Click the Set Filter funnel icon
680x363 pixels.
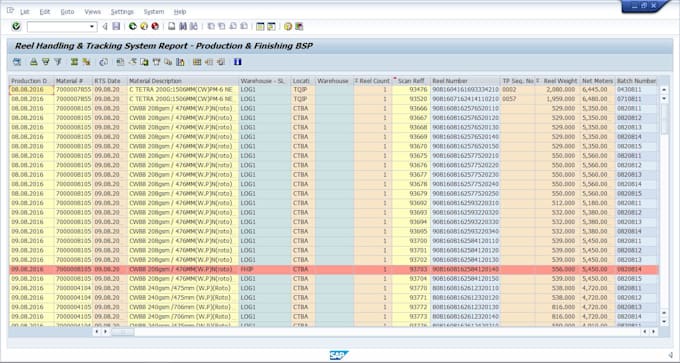pos(58,62)
